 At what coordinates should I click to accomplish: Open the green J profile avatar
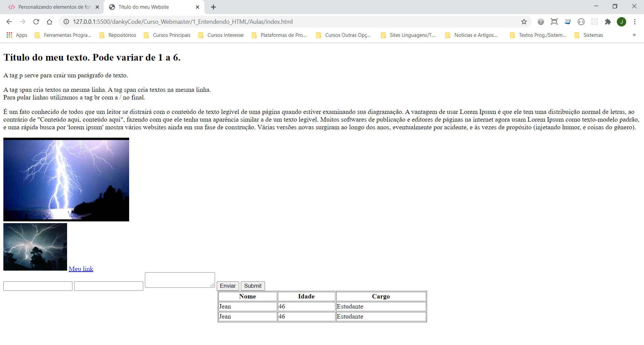622,22
